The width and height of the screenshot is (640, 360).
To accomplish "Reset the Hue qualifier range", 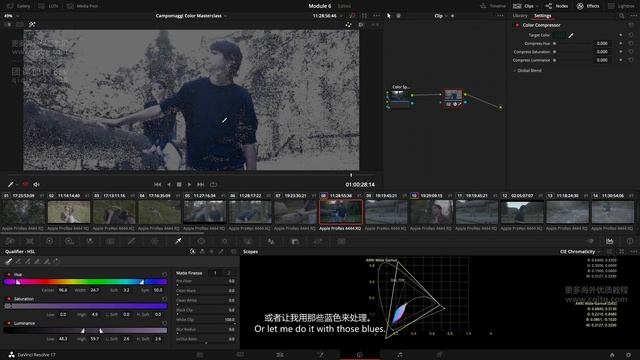I will 164,275.
